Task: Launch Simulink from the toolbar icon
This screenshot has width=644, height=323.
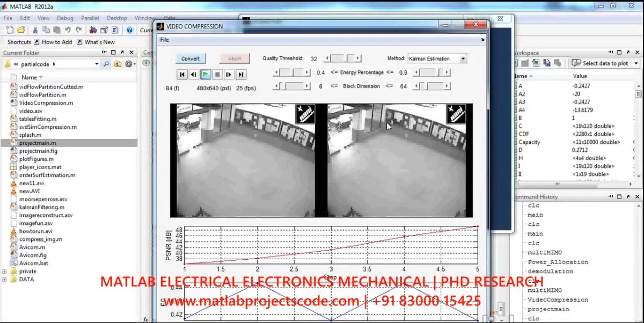Action: [x=93, y=30]
